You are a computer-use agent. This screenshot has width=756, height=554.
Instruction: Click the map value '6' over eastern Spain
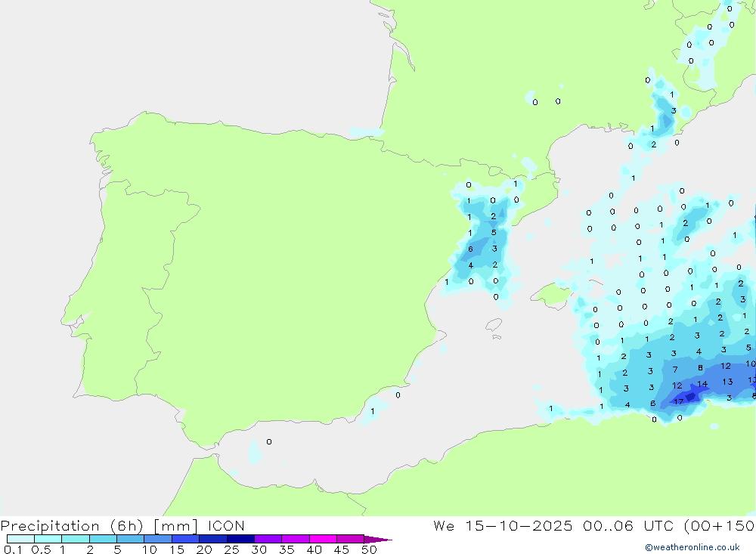(x=470, y=249)
